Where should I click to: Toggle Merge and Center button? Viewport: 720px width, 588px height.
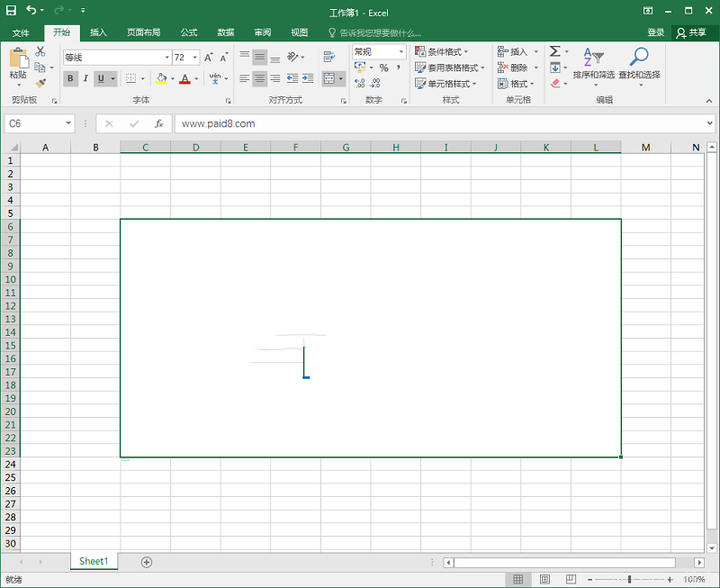click(329, 78)
